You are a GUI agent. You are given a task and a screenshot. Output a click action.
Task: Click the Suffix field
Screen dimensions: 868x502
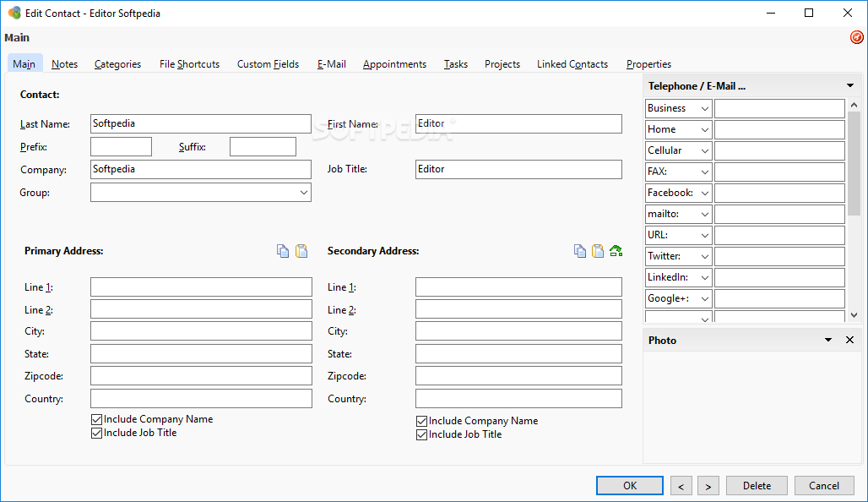263,147
